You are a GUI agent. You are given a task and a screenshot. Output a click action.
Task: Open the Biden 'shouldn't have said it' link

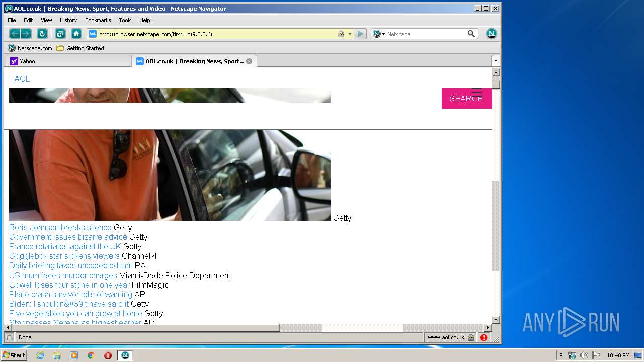tap(69, 304)
